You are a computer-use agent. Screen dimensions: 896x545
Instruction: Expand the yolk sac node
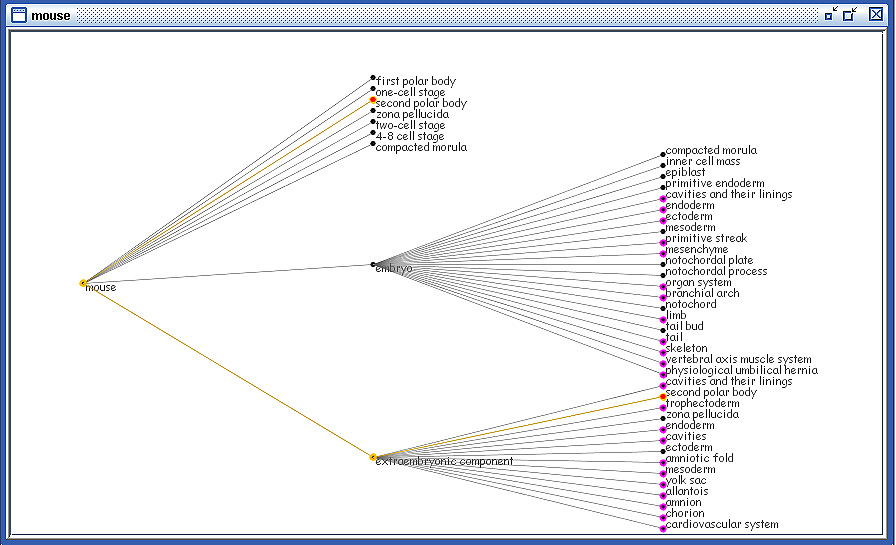tap(663, 484)
